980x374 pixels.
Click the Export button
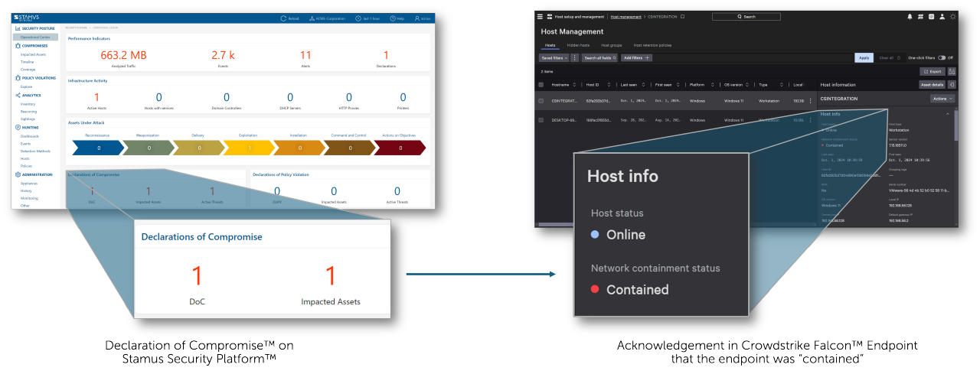[x=932, y=71]
